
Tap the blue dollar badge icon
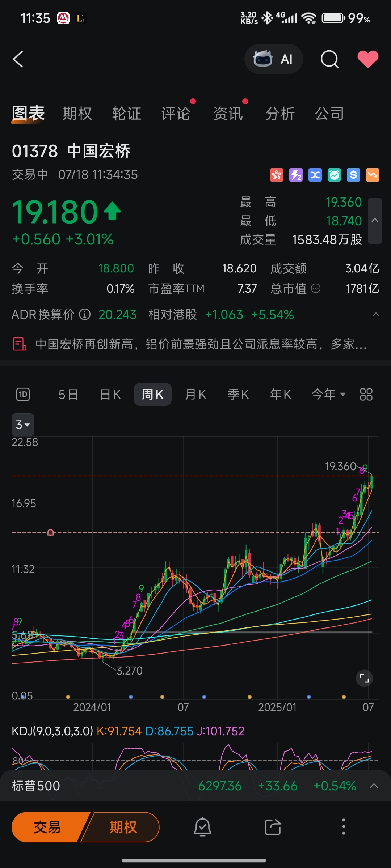pos(353,175)
